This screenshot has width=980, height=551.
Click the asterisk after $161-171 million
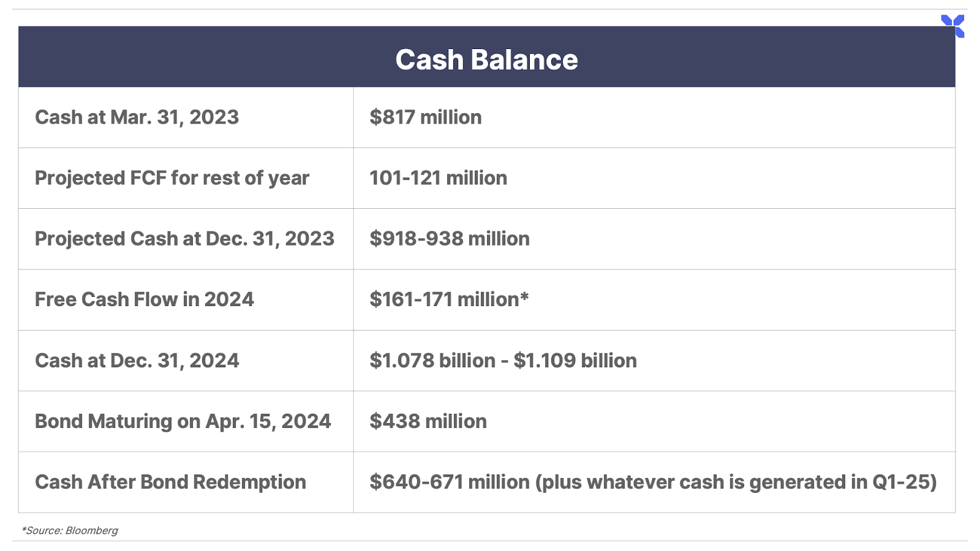(x=524, y=297)
